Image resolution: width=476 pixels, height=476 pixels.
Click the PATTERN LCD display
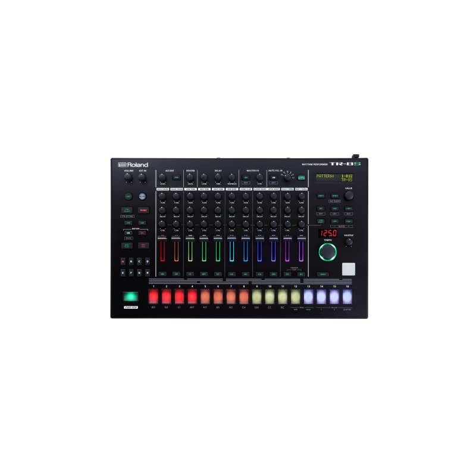click(x=334, y=177)
